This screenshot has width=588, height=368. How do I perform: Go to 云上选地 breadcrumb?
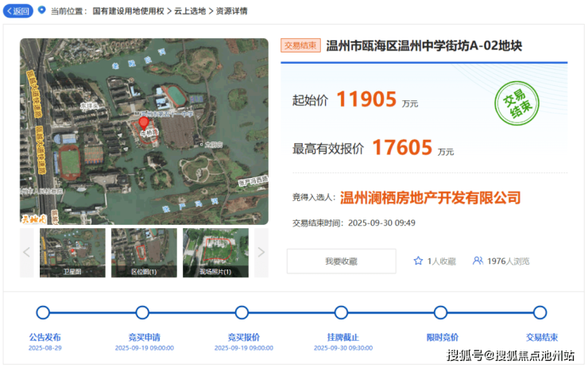click(x=190, y=11)
